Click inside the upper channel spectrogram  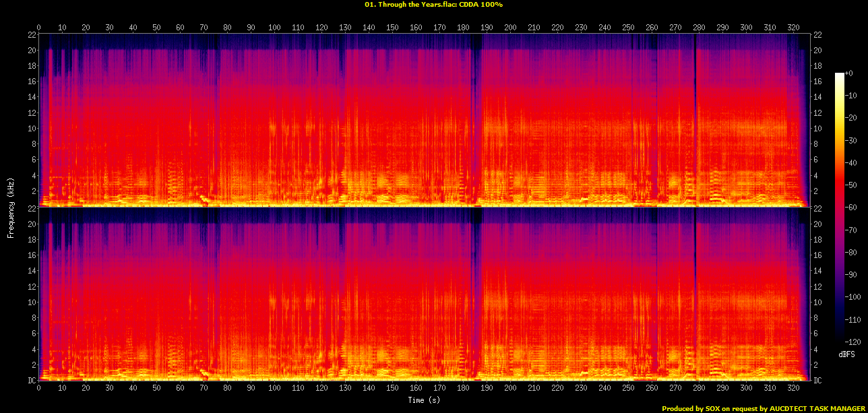pos(423,120)
